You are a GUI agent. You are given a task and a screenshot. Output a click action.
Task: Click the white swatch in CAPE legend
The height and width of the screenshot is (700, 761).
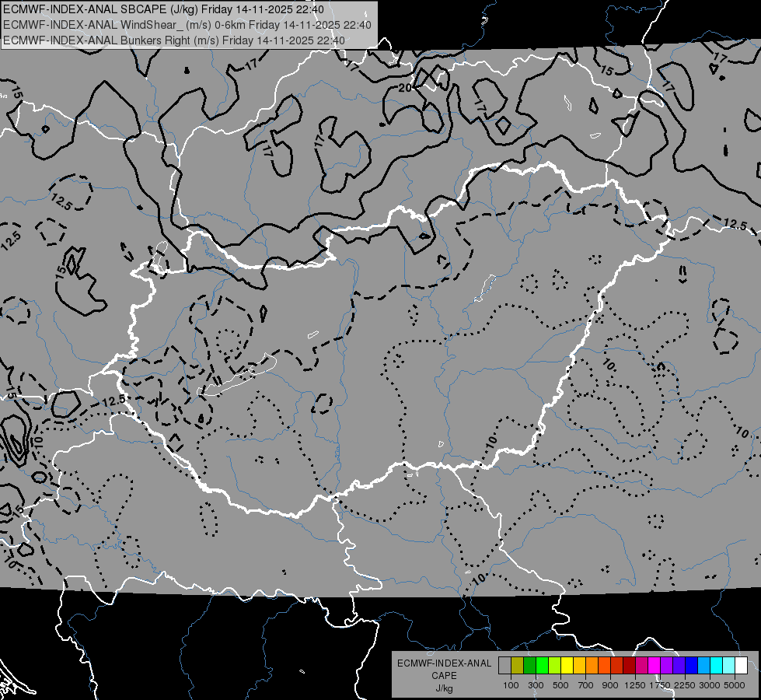click(x=741, y=665)
